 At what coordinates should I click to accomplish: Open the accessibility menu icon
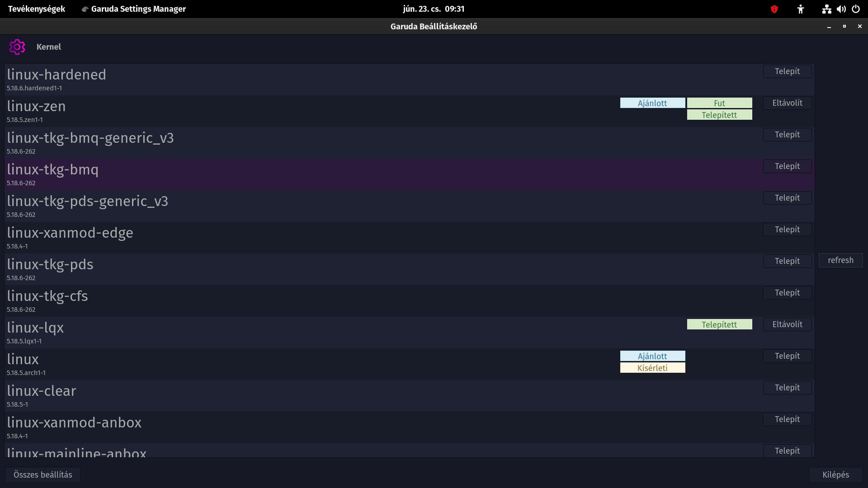pyautogui.click(x=800, y=9)
